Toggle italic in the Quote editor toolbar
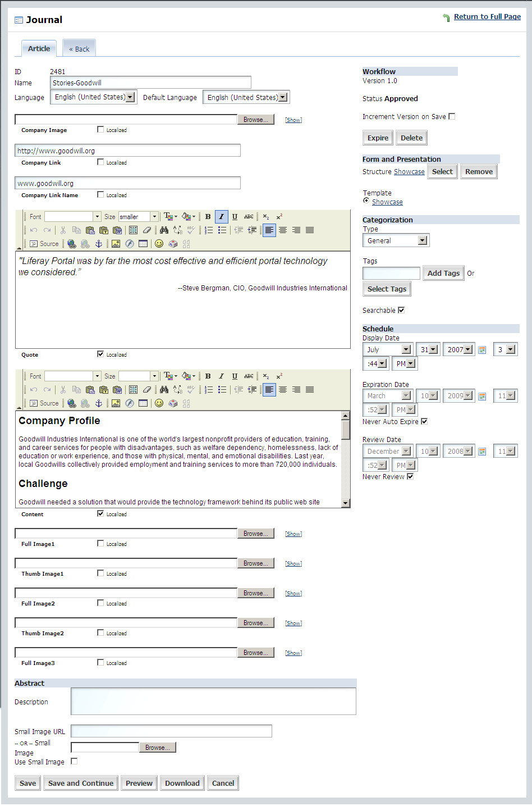The width and height of the screenshot is (532, 806). tap(221, 217)
